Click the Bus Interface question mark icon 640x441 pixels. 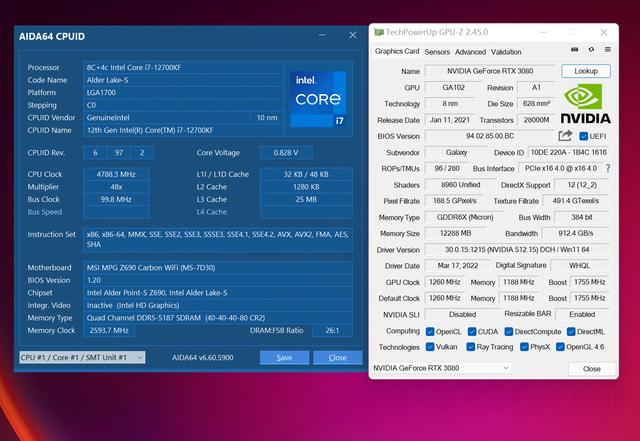608,168
